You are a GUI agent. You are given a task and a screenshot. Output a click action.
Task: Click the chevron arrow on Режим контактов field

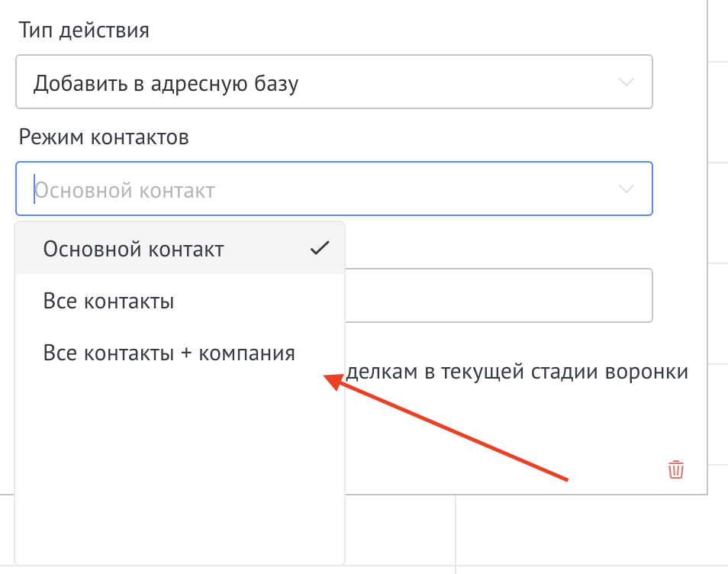pyautogui.click(x=626, y=189)
